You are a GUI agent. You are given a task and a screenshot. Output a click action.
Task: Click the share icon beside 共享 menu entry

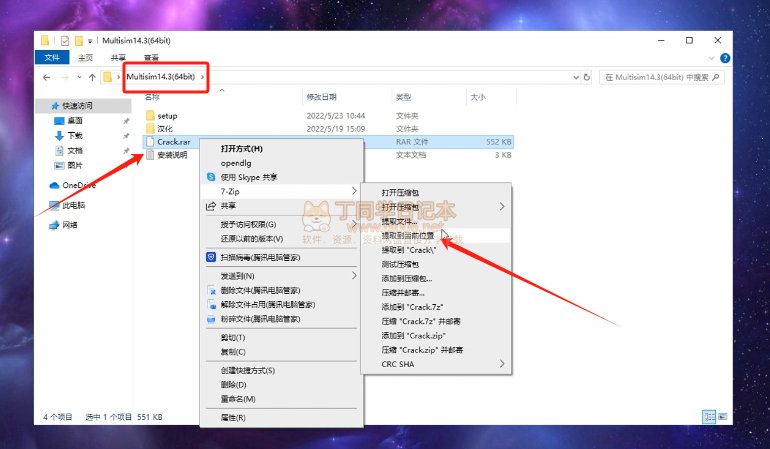click(x=211, y=206)
